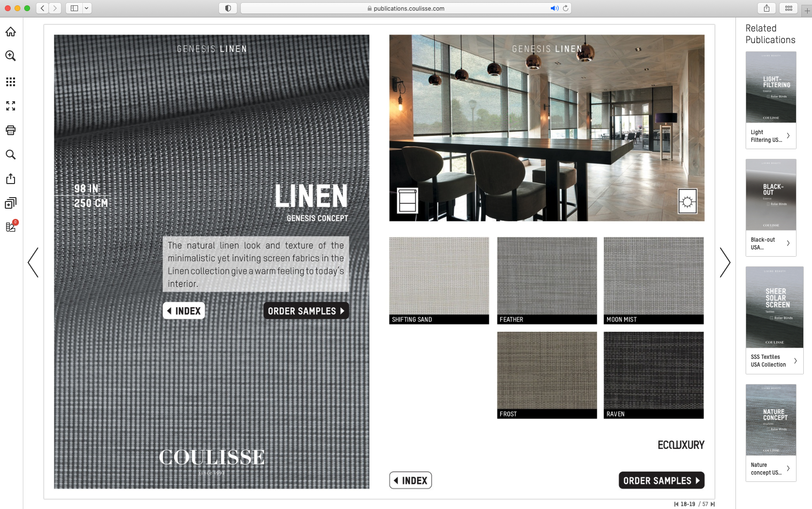Expand the sidebar options dropdown arrow
The height and width of the screenshot is (509, 812).
pyautogui.click(x=86, y=8)
